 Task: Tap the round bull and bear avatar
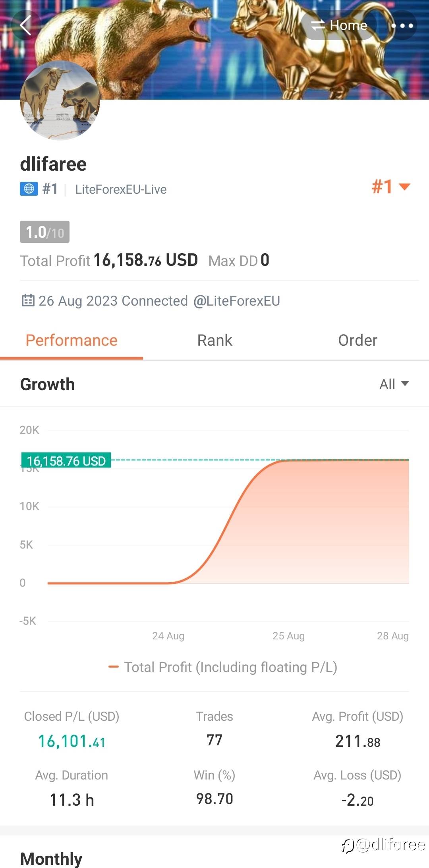click(x=60, y=100)
